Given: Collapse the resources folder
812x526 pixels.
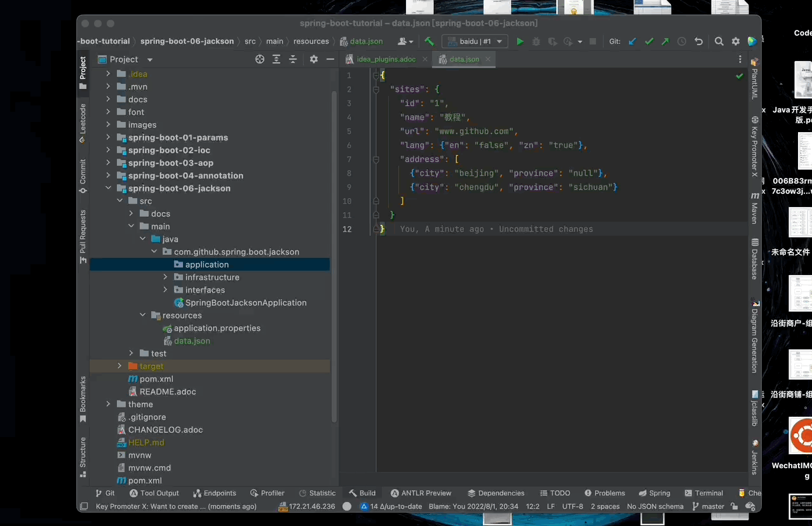Looking at the screenshot, I should [143, 315].
